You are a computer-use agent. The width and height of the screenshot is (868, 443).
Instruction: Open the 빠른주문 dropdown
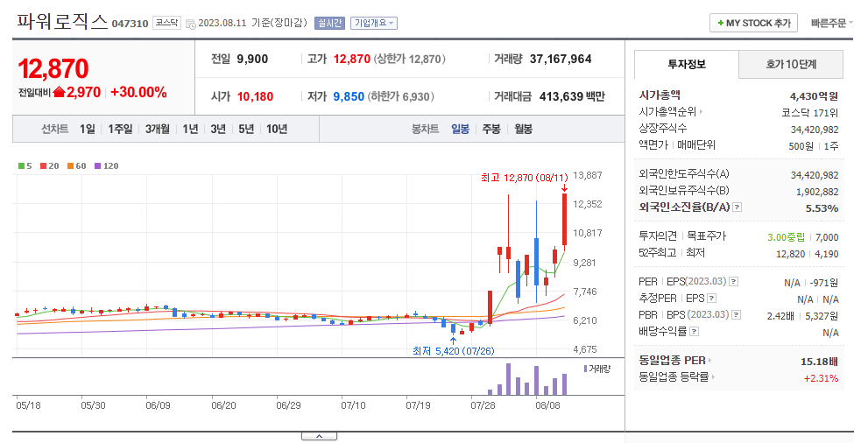click(831, 23)
